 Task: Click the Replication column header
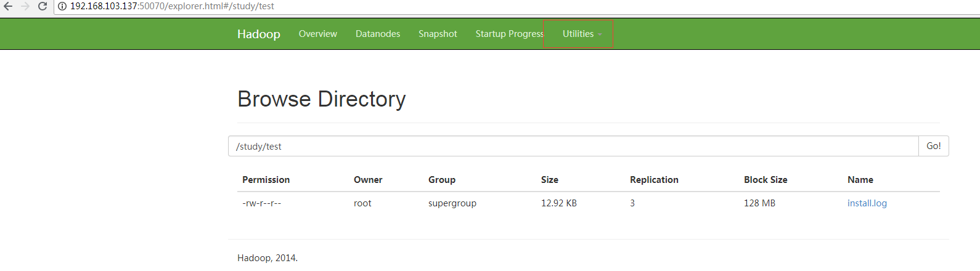(654, 180)
